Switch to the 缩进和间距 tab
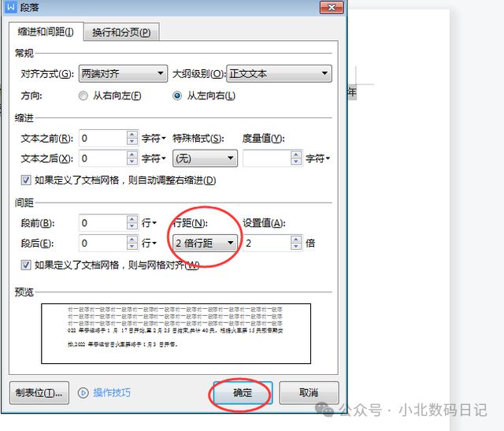 [46, 32]
